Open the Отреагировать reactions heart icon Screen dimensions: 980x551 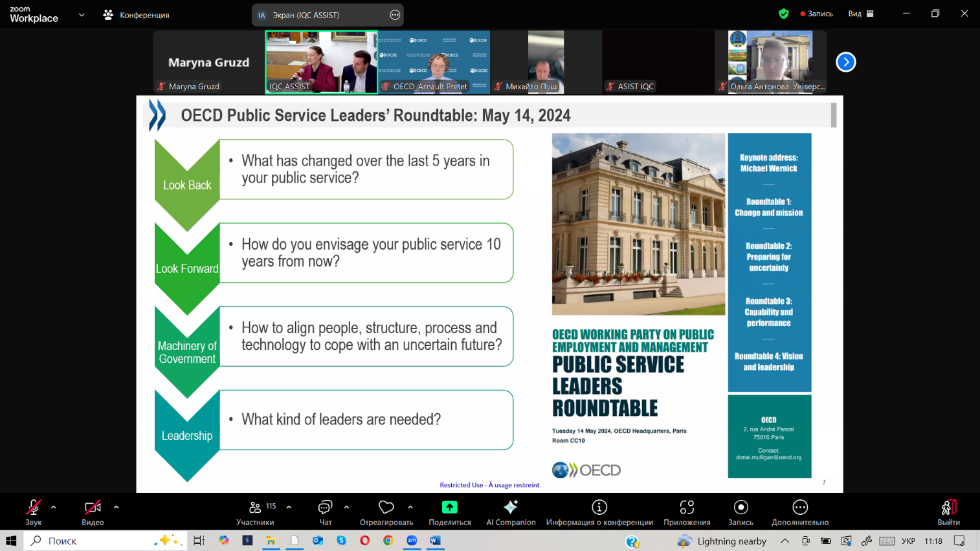pos(386,507)
